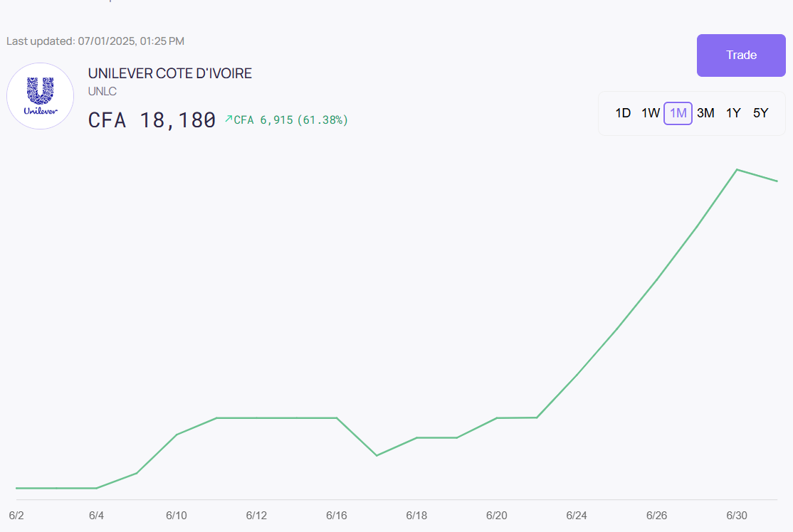
Task: Click the 6/30 date axis label
Action: click(736, 515)
